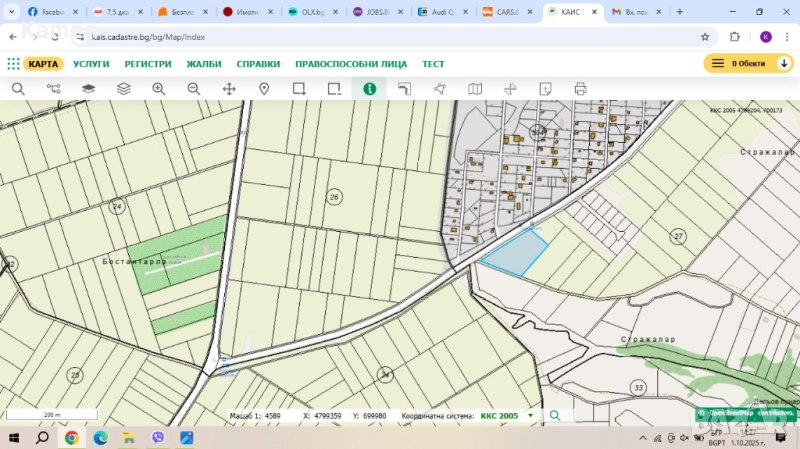Viewport: 800px width, 449px height.
Task: Expand the 0 Обекти objects panel
Action: tap(748, 63)
